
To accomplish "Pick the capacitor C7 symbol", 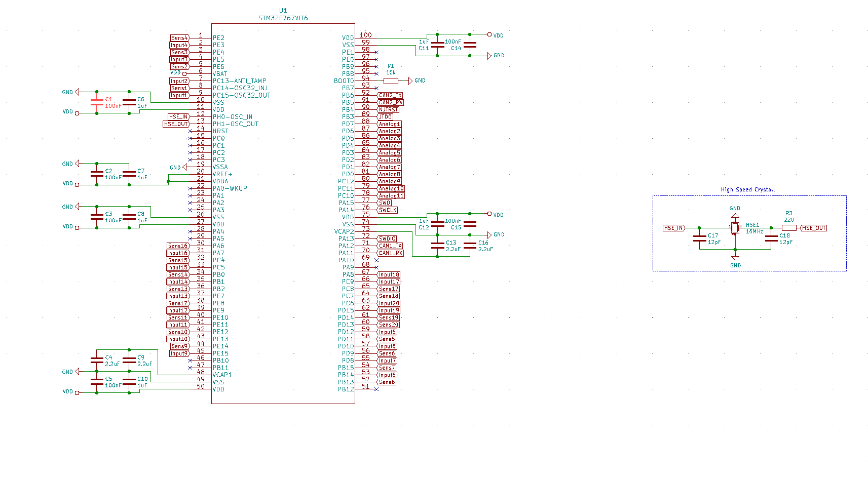I will tap(129, 174).
